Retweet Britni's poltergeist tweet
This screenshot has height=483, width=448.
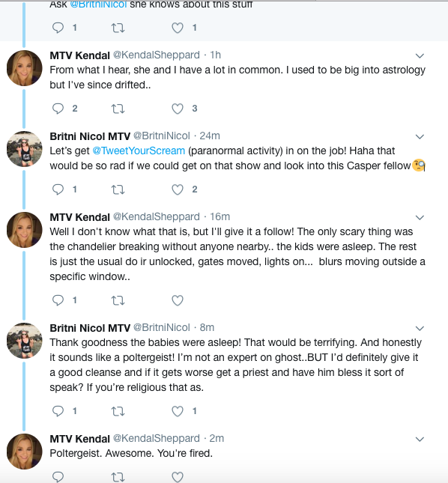click(x=118, y=411)
